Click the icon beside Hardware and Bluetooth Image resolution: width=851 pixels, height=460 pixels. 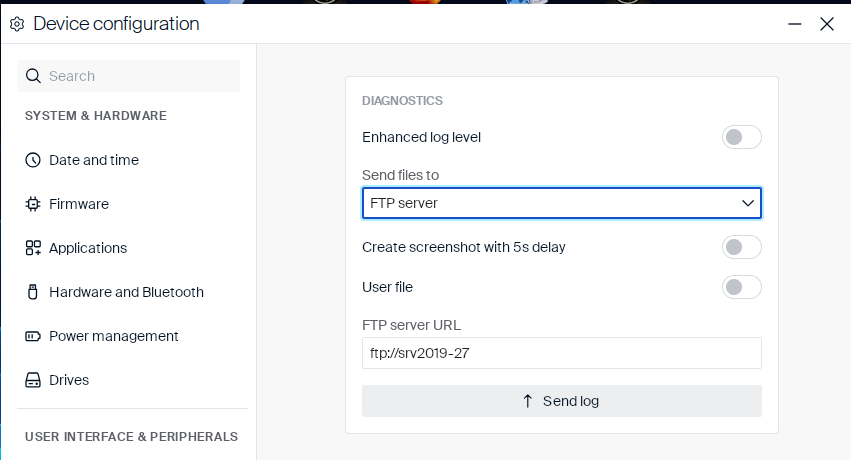(33, 292)
